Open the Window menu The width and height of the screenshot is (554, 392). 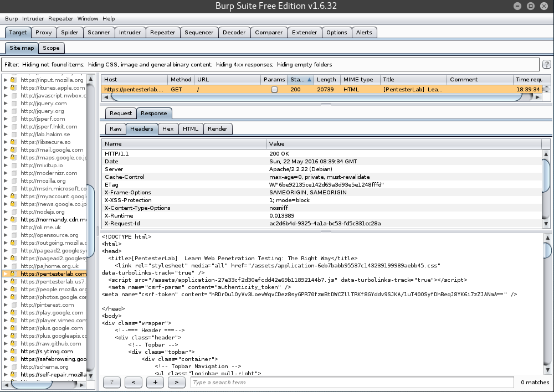click(x=88, y=19)
